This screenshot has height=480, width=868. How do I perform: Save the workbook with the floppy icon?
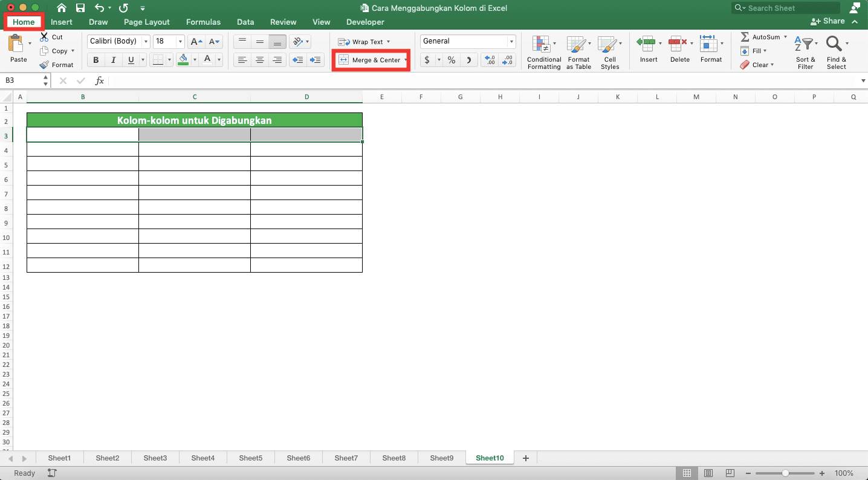80,8
